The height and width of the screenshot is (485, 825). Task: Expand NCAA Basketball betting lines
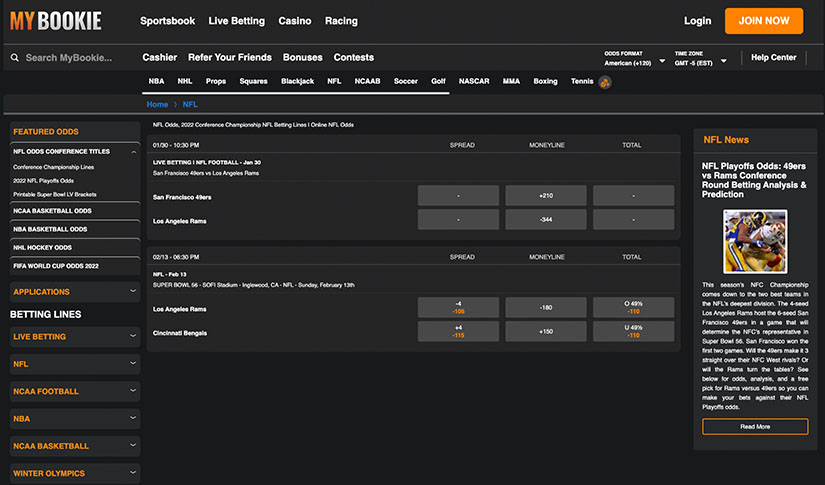click(x=75, y=446)
